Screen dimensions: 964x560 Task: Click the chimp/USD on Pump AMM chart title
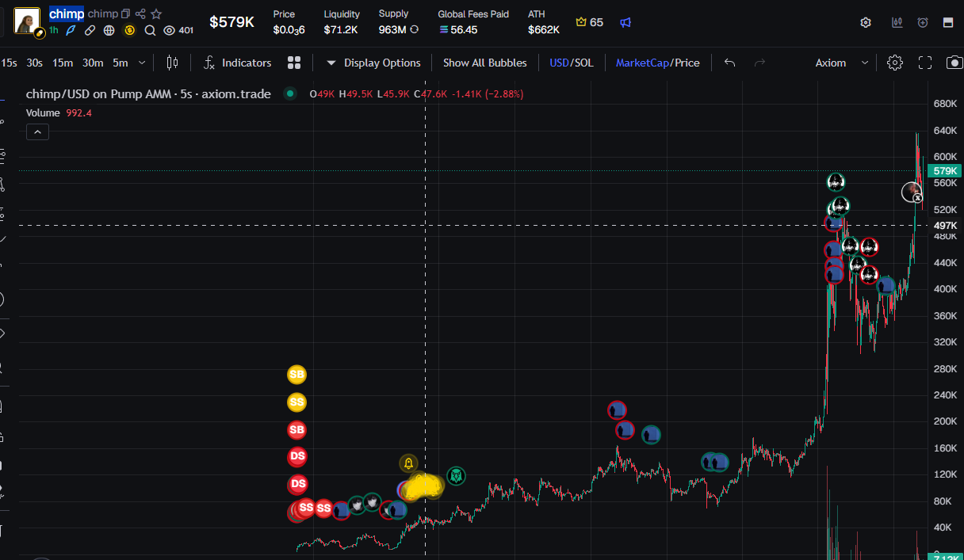(x=148, y=94)
